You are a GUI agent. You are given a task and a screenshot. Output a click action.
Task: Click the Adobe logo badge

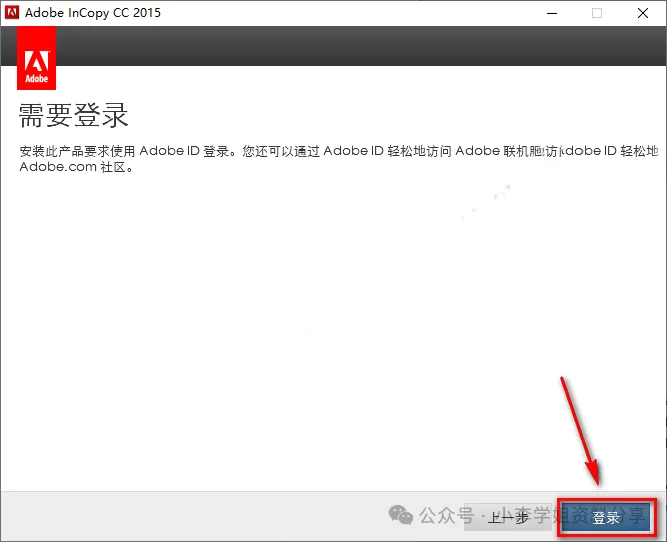coord(37,58)
